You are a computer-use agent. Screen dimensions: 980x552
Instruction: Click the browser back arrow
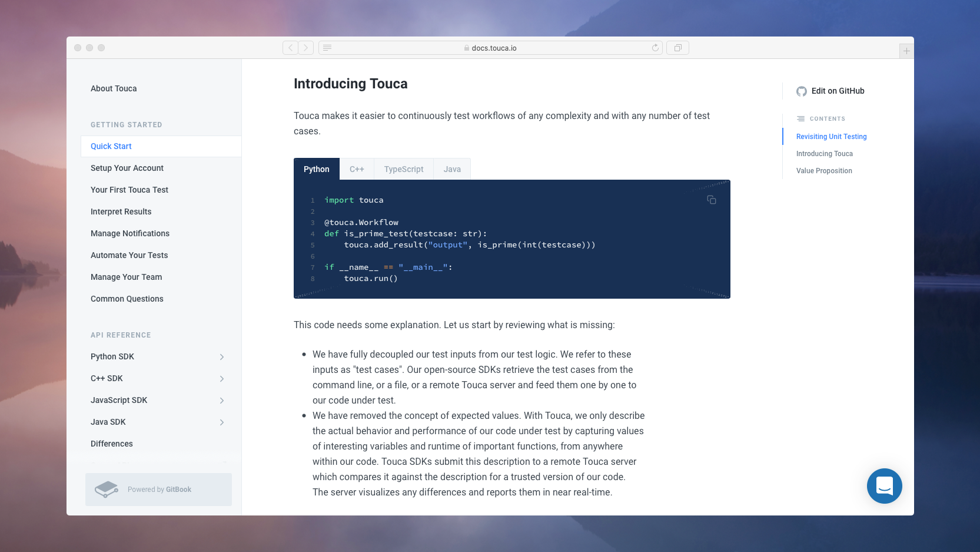(290, 48)
